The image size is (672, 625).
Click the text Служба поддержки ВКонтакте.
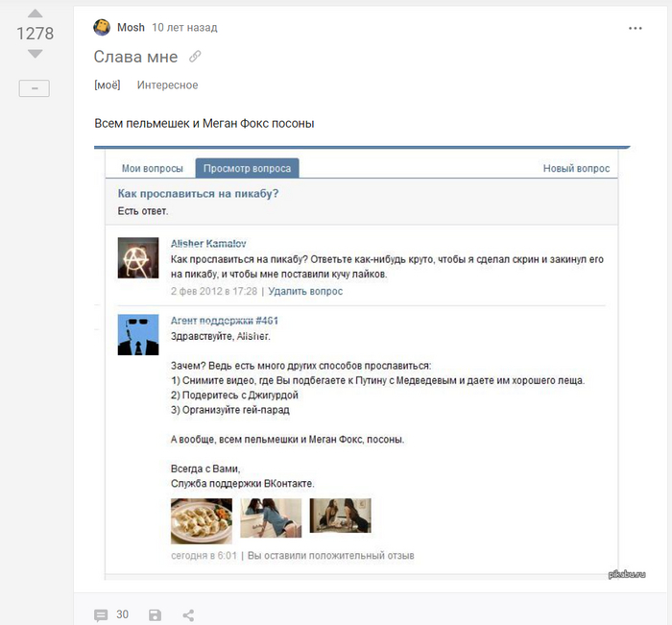tap(243, 484)
